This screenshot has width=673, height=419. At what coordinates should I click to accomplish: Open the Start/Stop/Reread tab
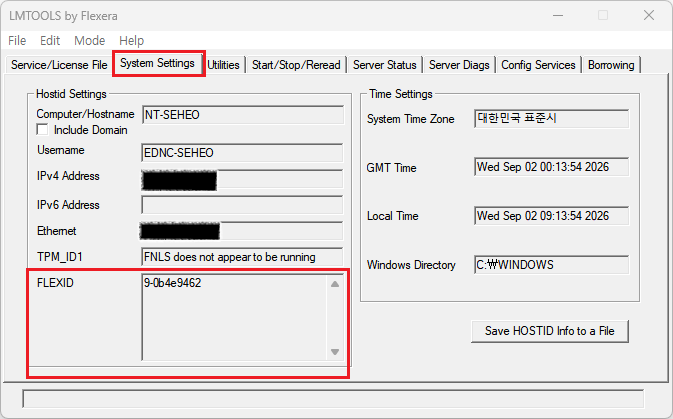click(x=296, y=65)
